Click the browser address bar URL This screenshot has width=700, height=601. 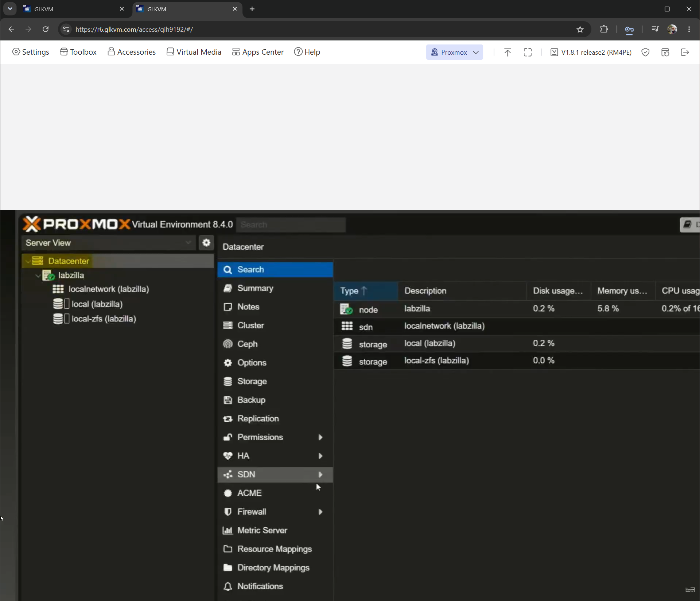(x=134, y=29)
